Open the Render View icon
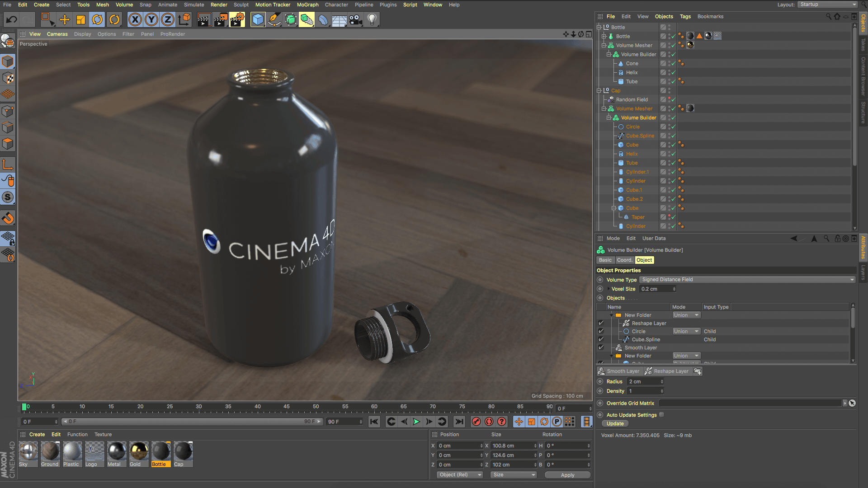Image resolution: width=868 pixels, height=488 pixels. point(204,19)
